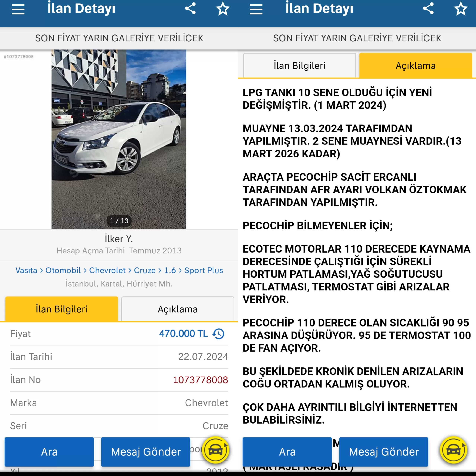Tap yellow car floating button on right

click(454, 450)
